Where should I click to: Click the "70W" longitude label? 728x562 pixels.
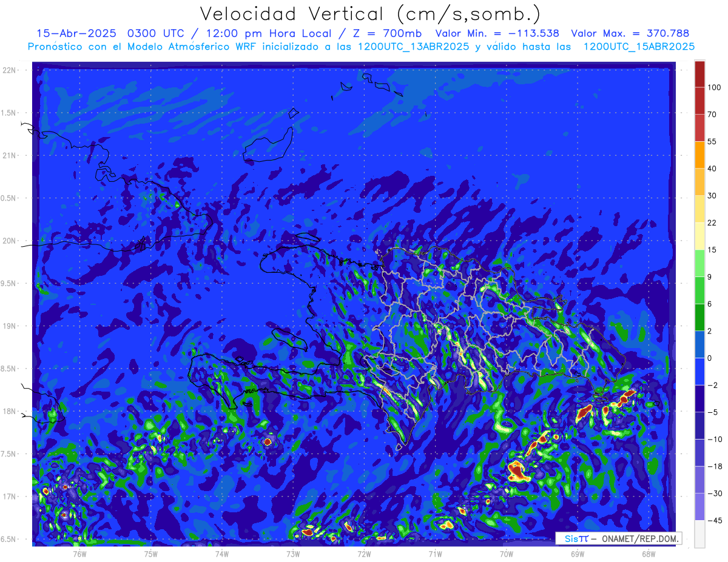(x=507, y=554)
